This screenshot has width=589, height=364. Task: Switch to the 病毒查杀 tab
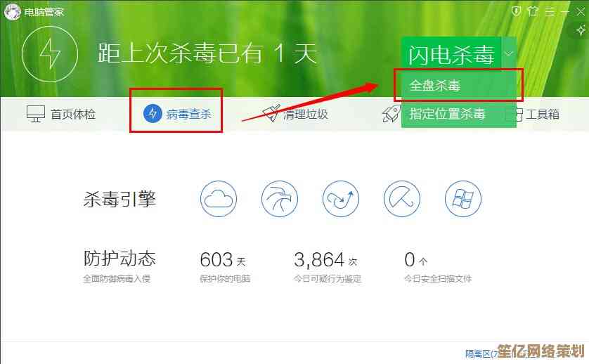[178, 114]
